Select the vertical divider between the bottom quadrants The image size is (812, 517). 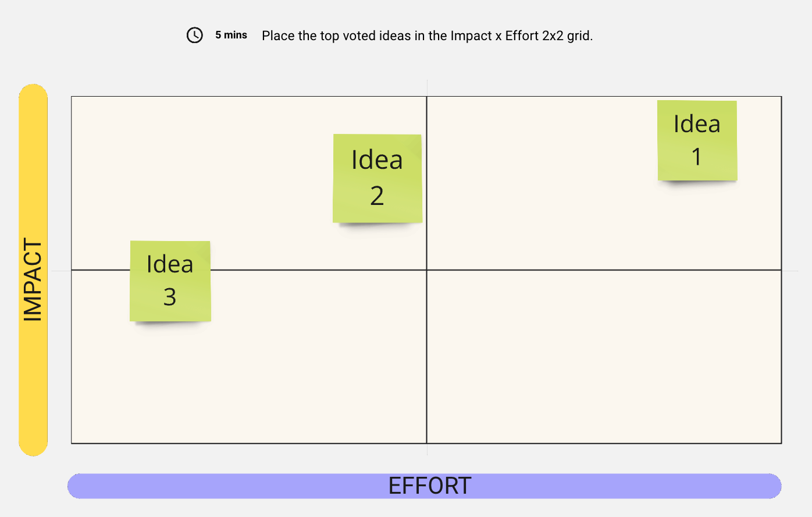tap(426, 356)
